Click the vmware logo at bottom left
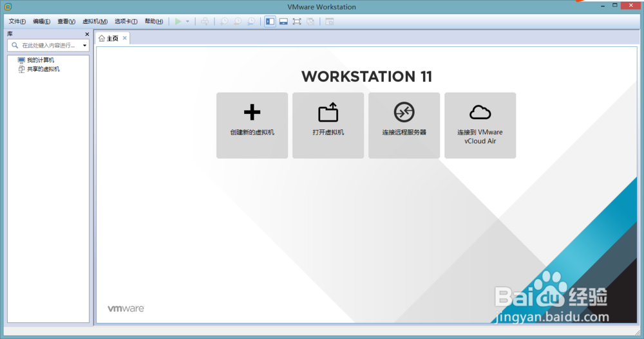The height and width of the screenshot is (339, 644). click(126, 309)
